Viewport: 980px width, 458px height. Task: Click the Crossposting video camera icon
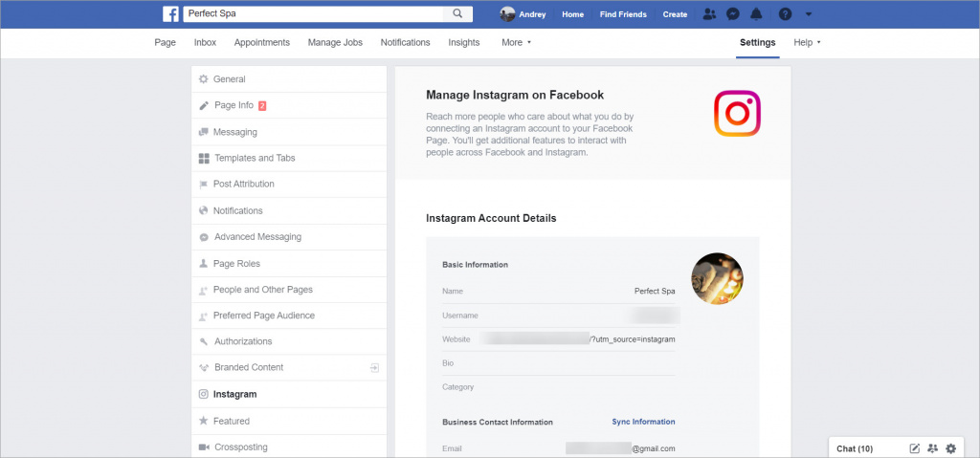(x=204, y=447)
